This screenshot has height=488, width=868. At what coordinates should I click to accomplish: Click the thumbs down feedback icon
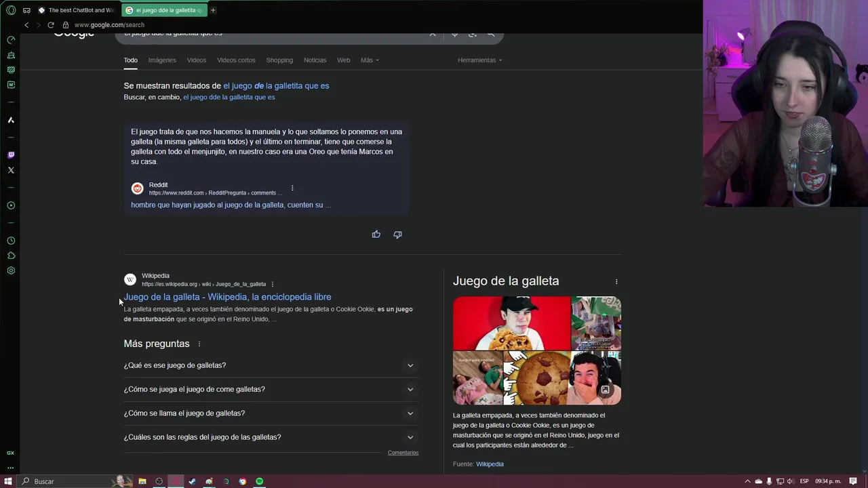397,235
